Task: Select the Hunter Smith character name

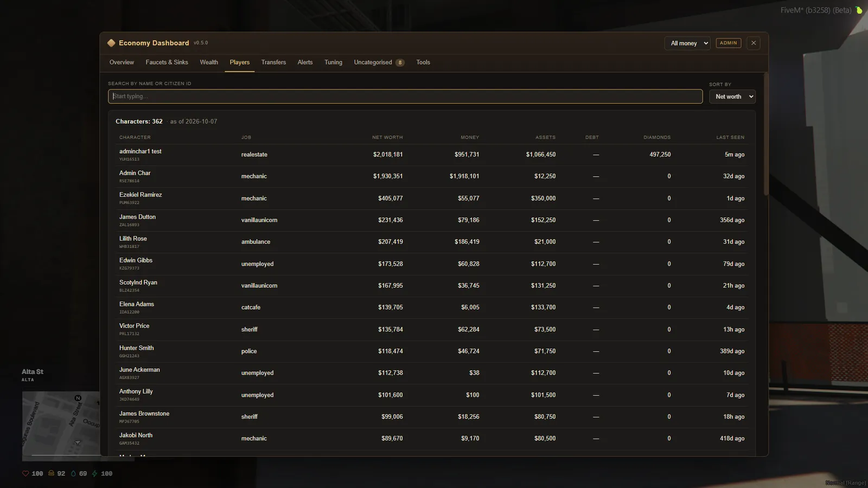Action: click(136, 348)
